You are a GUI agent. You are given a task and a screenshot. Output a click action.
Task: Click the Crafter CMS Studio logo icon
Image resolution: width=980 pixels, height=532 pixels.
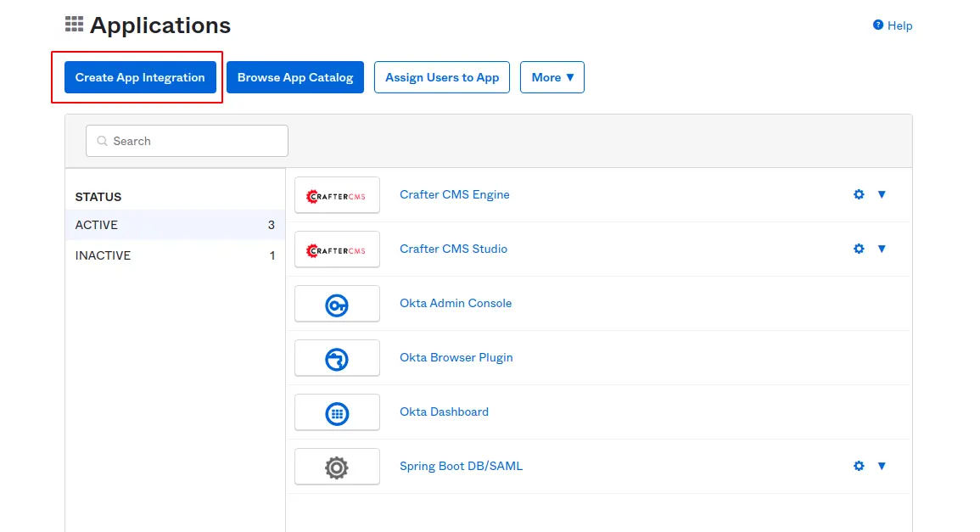click(x=337, y=249)
